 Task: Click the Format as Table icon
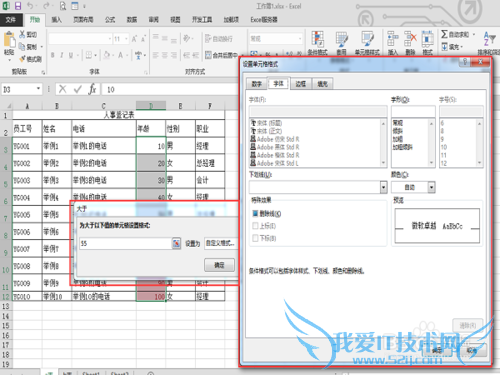[341, 39]
